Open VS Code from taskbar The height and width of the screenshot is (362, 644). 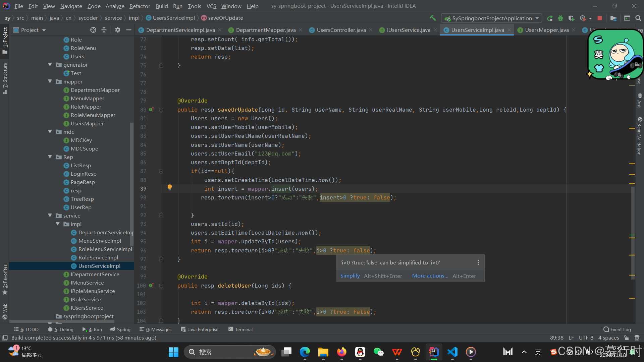point(452,352)
